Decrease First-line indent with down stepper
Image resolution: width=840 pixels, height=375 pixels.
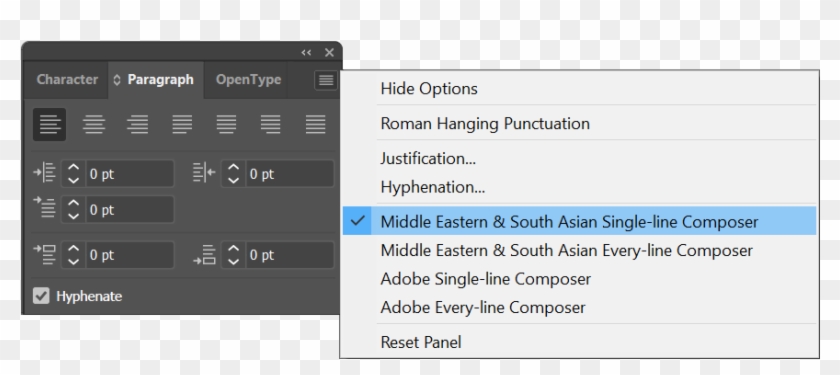click(73, 216)
